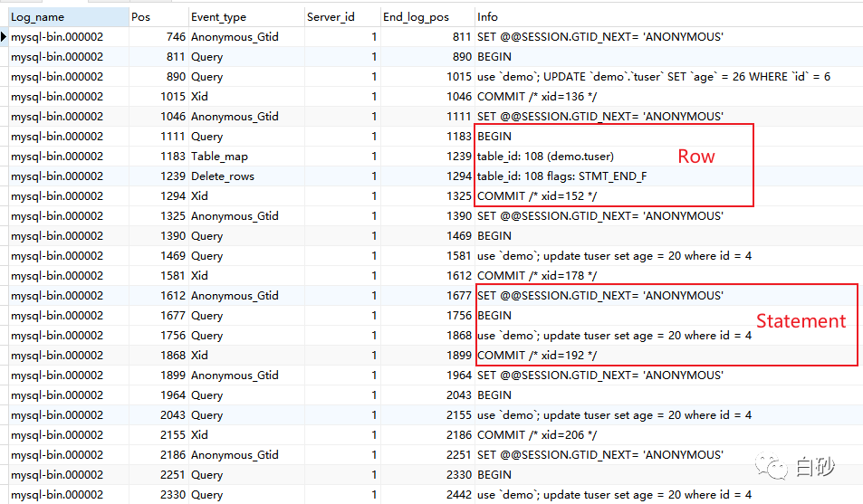Screen dimensions: 863x504
Task: Click End_log_pos value 1294
Action: point(427,176)
